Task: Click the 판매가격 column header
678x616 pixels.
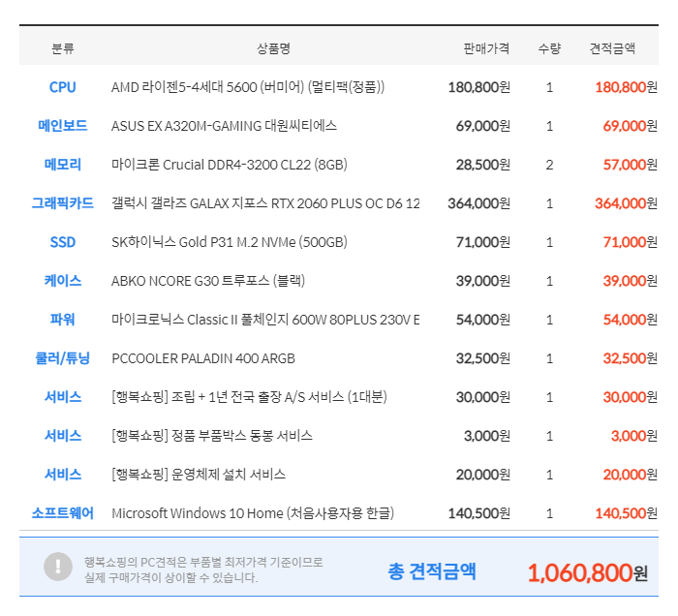Action: (486, 48)
